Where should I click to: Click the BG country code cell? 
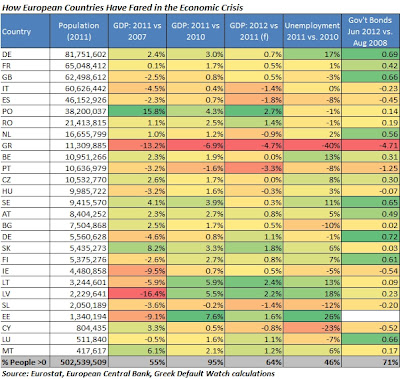click(25, 225)
